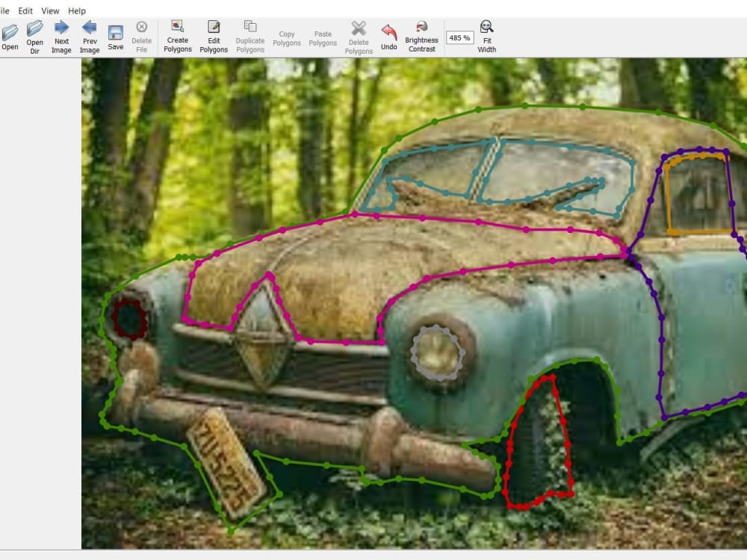
Task: Select the orange side-window polygon
Action: click(x=698, y=193)
